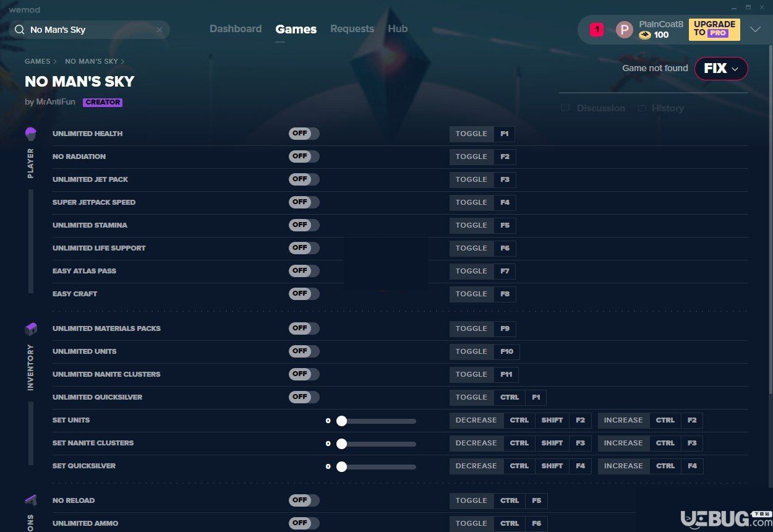This screenshot has width=773, height=532.
Task: Open the Dashboard tab
Action: tap(236, 29)
